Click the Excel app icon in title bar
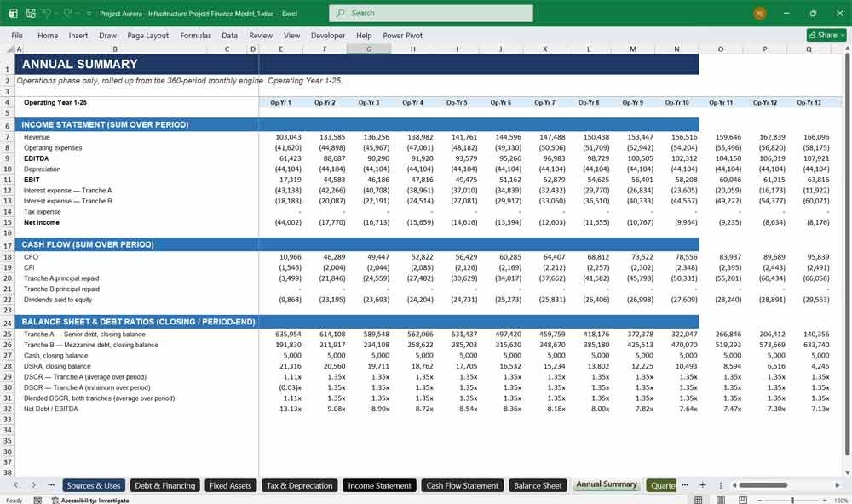Screen dimensions: 852x504 click(x=13, y=13)
